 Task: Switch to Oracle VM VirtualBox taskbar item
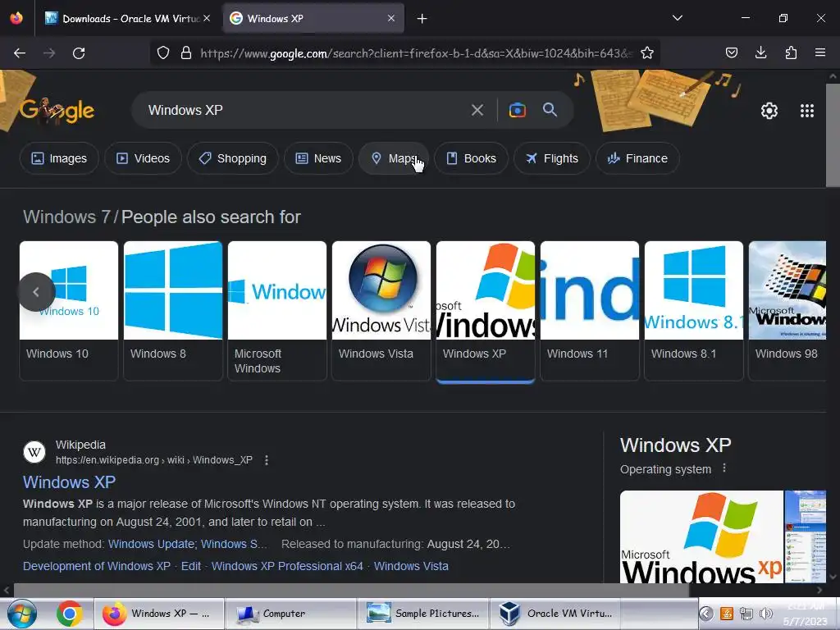[x=555, y=614]
